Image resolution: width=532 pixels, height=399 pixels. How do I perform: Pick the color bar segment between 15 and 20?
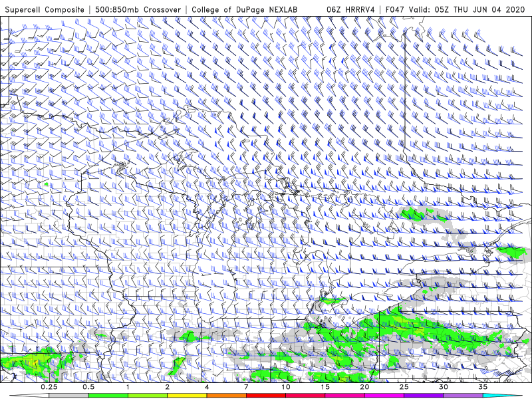tap(344, 396)
